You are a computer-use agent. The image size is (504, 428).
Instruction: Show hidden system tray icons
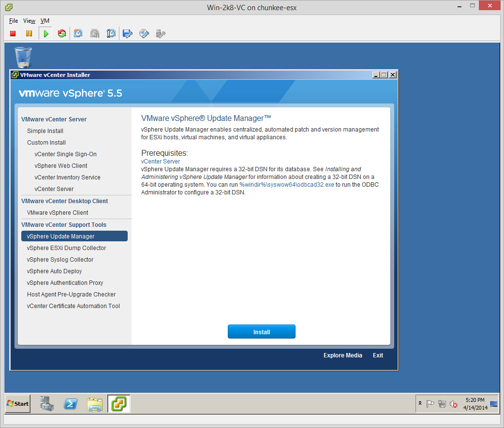point(420,403)
